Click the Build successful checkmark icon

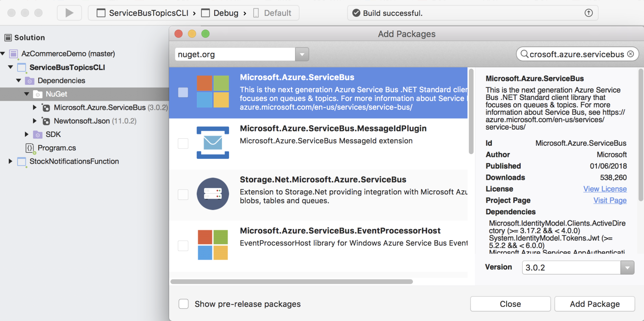click(356, 13)
